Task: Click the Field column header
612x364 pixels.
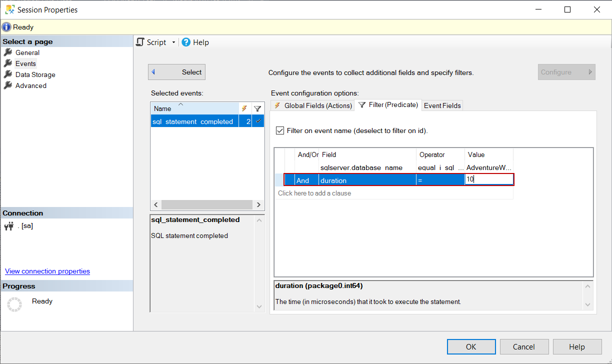Action: [x=367, y=154]
